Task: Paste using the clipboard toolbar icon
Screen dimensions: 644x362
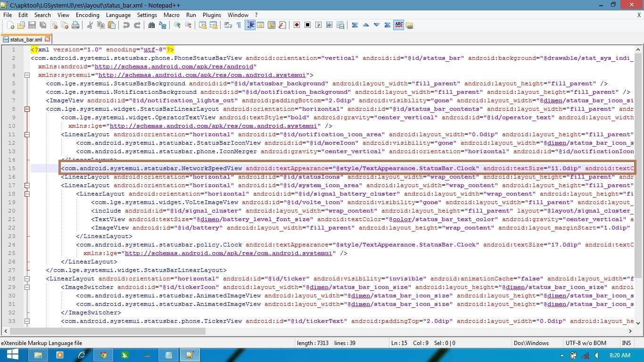Action: pyautogui.click(x=112, y=25)
